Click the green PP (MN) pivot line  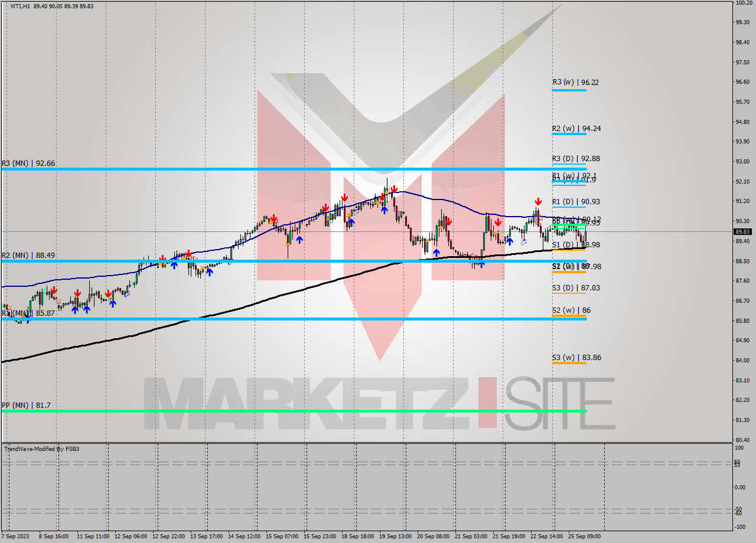click(294, 411)
